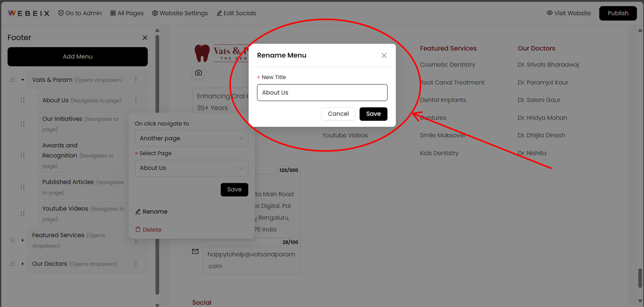
Task: Click drag handle of Youtube Videos item
Action: [23, 213]
